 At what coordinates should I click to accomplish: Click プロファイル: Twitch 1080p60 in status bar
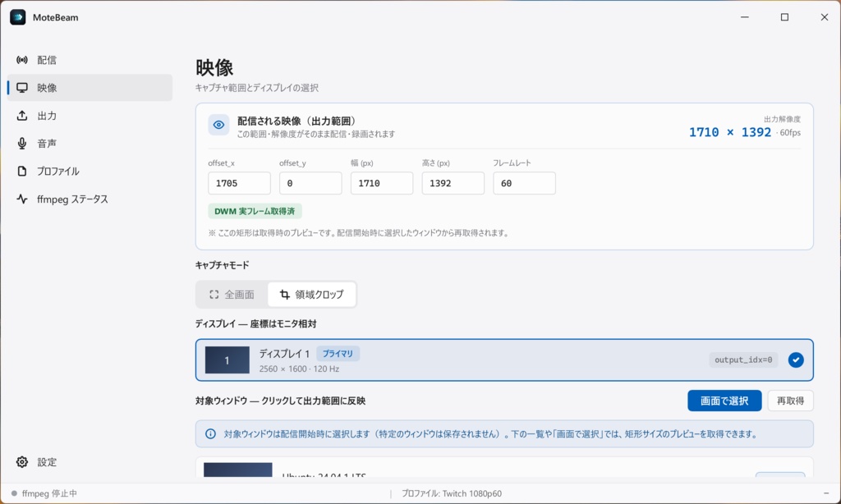[x=452, y=493]
